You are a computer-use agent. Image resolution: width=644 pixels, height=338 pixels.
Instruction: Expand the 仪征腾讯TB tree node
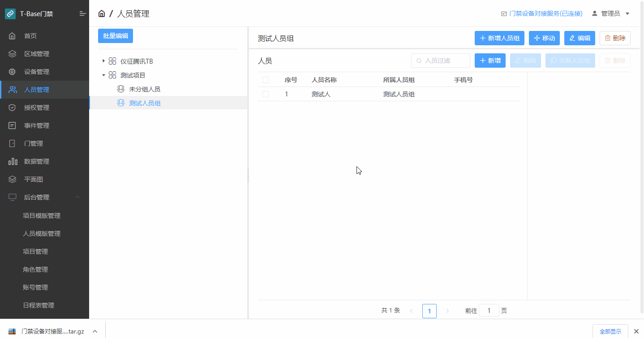pos(103,61)
